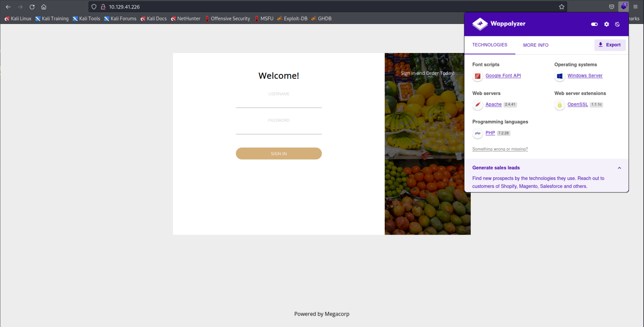
Task: Click the Export button
Action: point(610,45)
